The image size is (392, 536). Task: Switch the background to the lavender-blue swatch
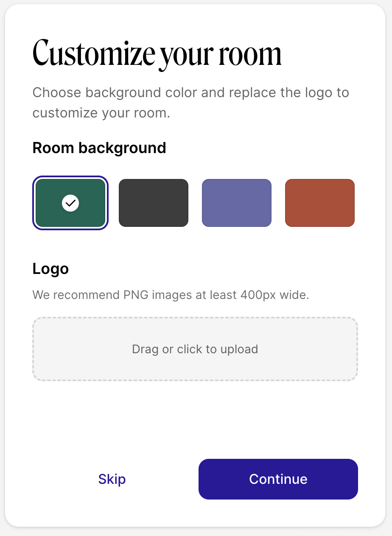pos(236,203)
